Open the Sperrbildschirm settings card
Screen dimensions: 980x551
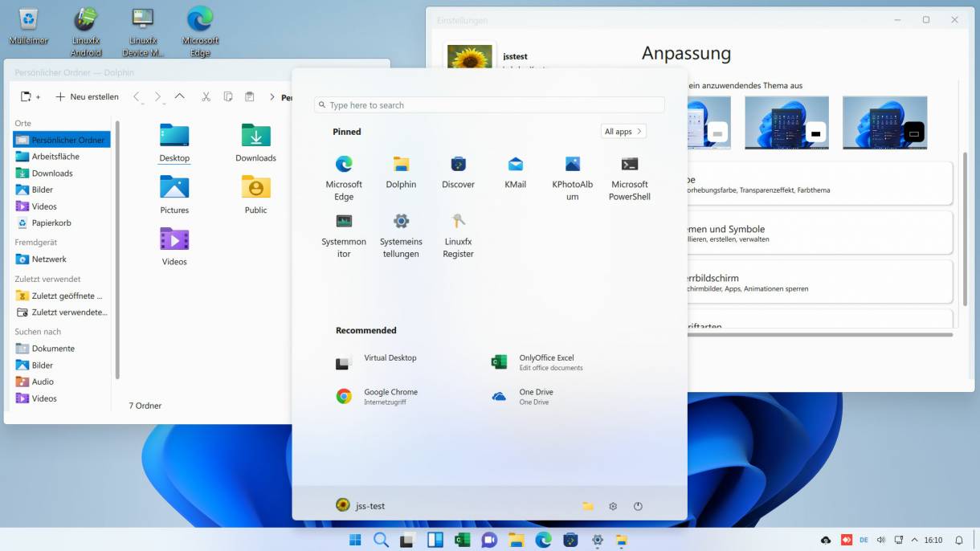coord(819,282)
